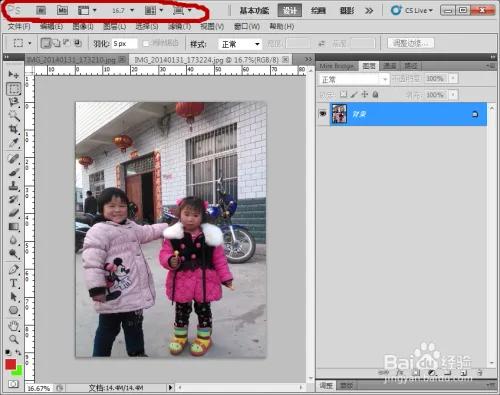Create a new layer group

(448, 372)
